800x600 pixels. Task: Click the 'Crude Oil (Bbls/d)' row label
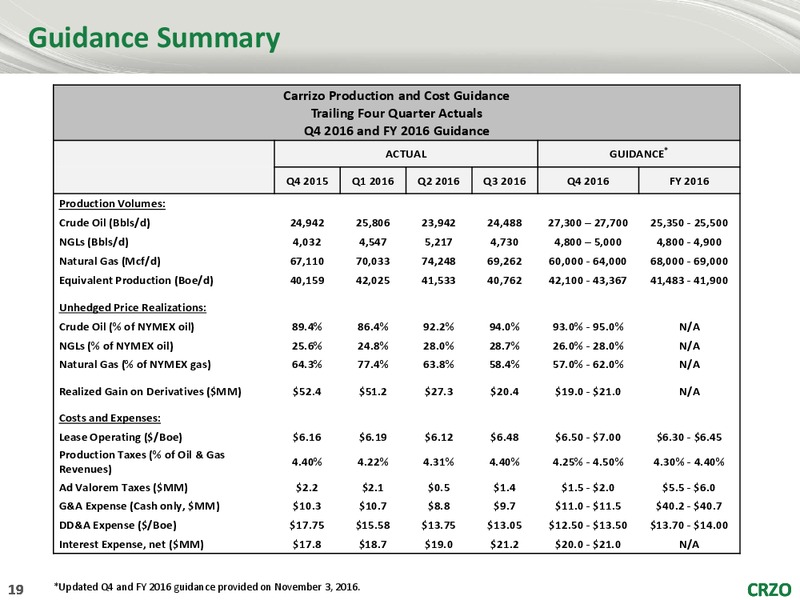coord(105,223)
